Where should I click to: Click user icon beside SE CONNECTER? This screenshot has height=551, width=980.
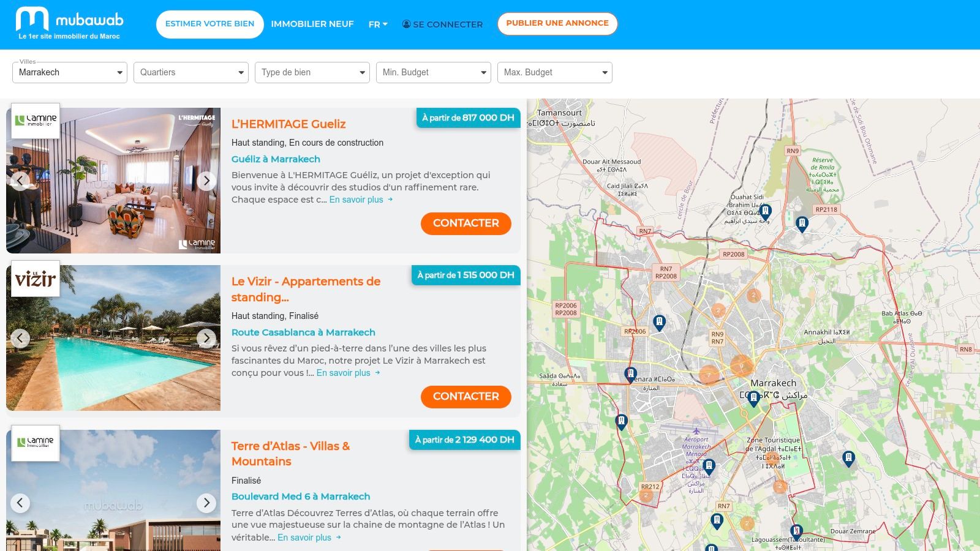(406, 24)
